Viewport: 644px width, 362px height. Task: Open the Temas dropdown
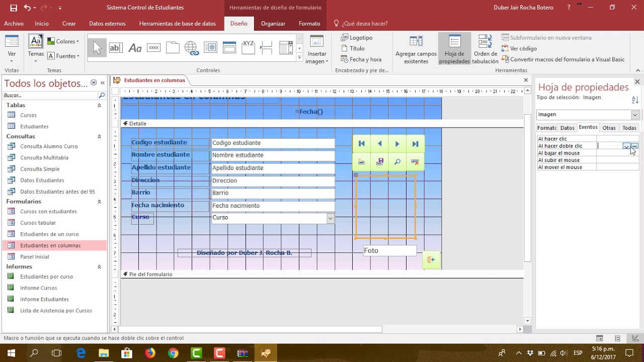pyautogui.click(x=36, y=57)
